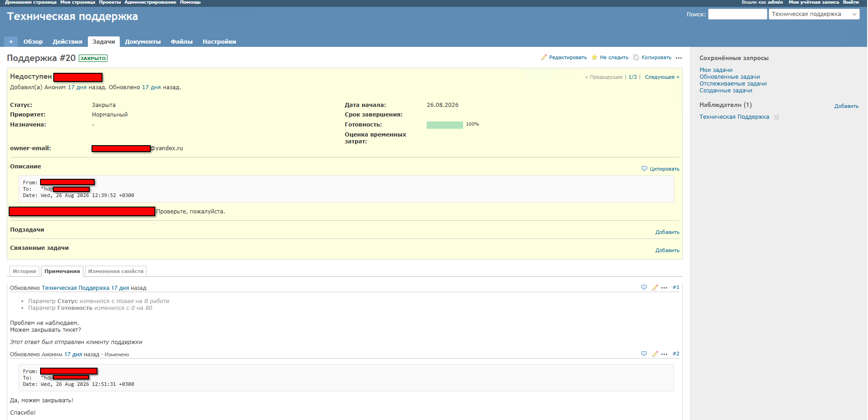Viewport: 868px width, 420px height.
Task: Click Выйти to log out
Action: point(851,2)
